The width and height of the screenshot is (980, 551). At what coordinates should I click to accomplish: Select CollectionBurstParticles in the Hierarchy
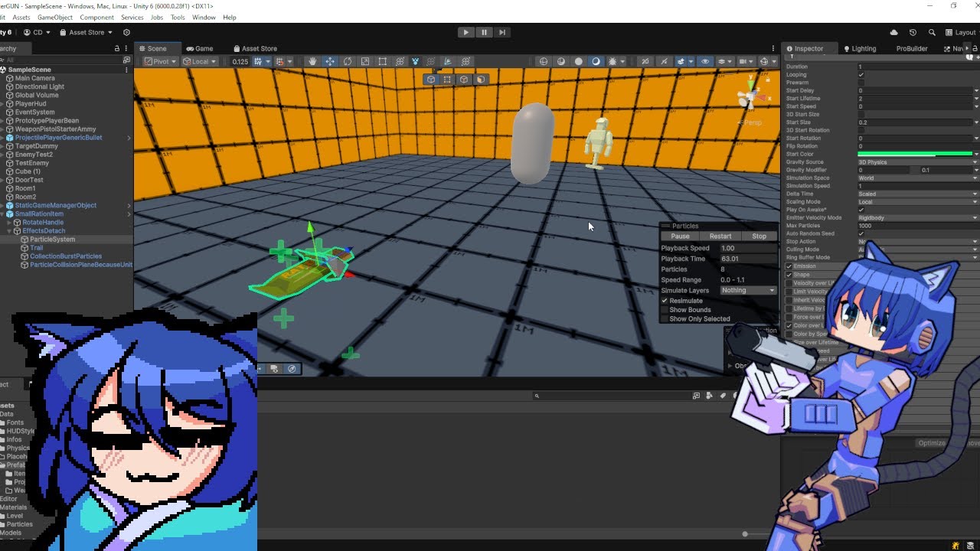coord(66,256)
